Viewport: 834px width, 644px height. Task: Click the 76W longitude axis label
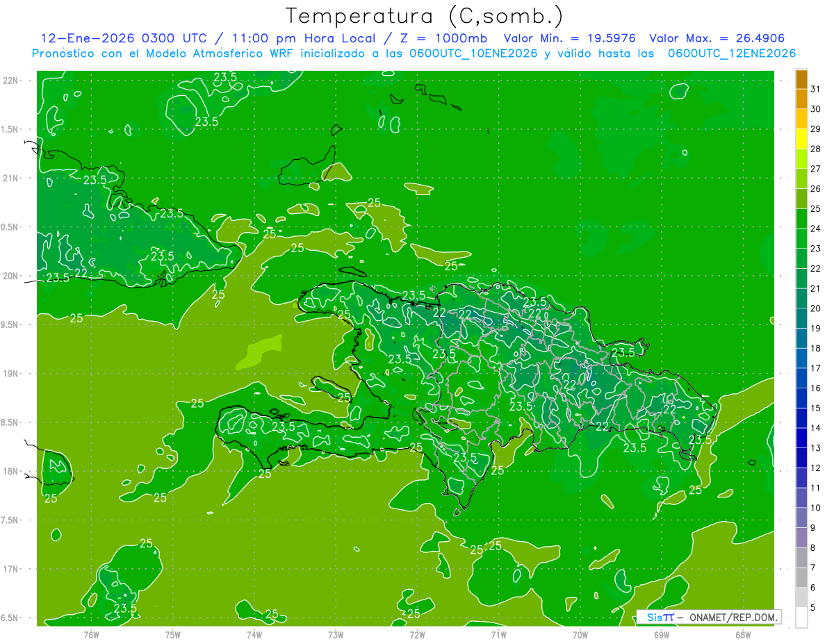click(x=91, y=635)
